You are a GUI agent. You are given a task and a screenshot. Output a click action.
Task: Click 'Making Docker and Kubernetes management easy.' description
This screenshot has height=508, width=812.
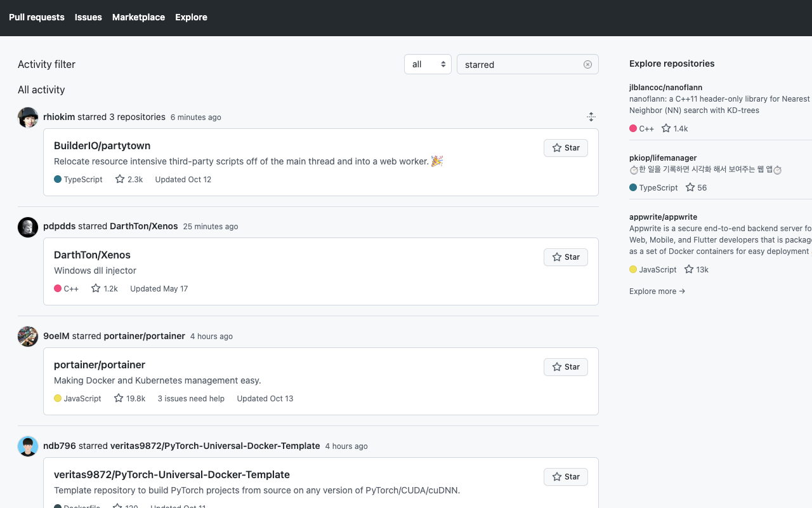(157, 380)
